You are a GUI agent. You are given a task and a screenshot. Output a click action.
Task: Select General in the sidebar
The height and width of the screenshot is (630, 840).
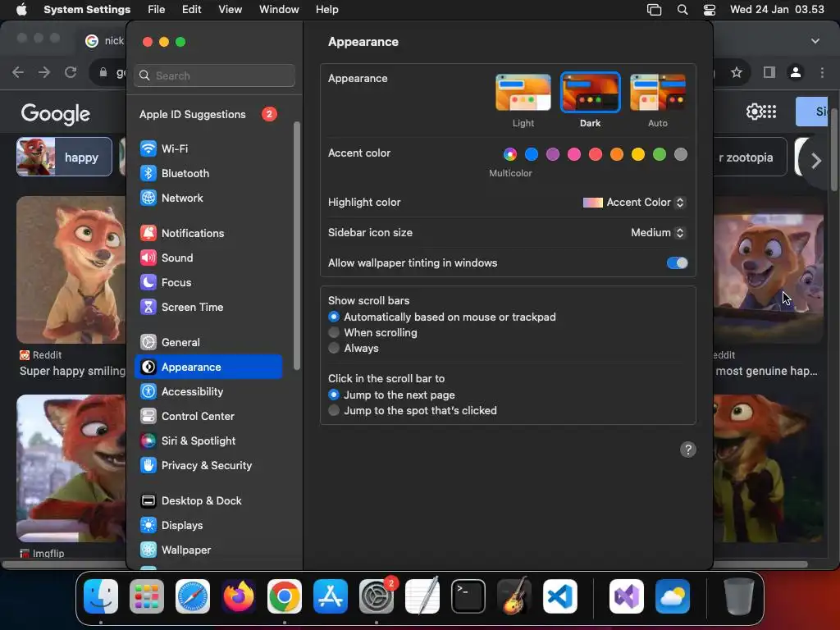point(208,342)
